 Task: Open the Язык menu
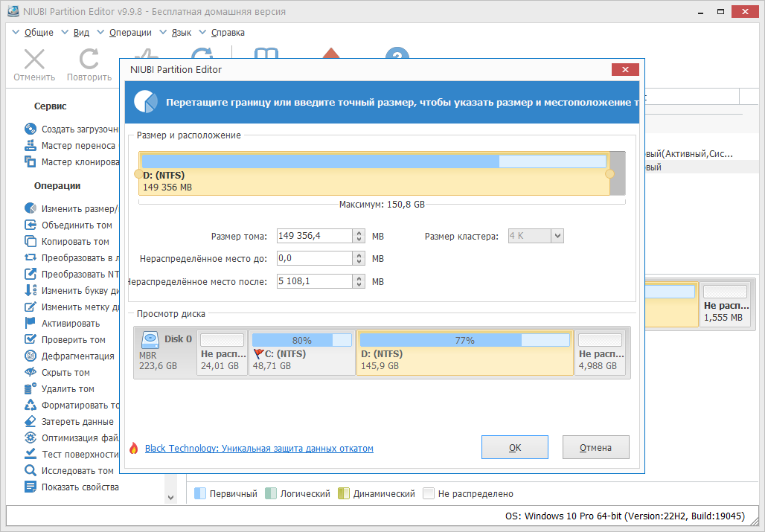coord(182,33)
